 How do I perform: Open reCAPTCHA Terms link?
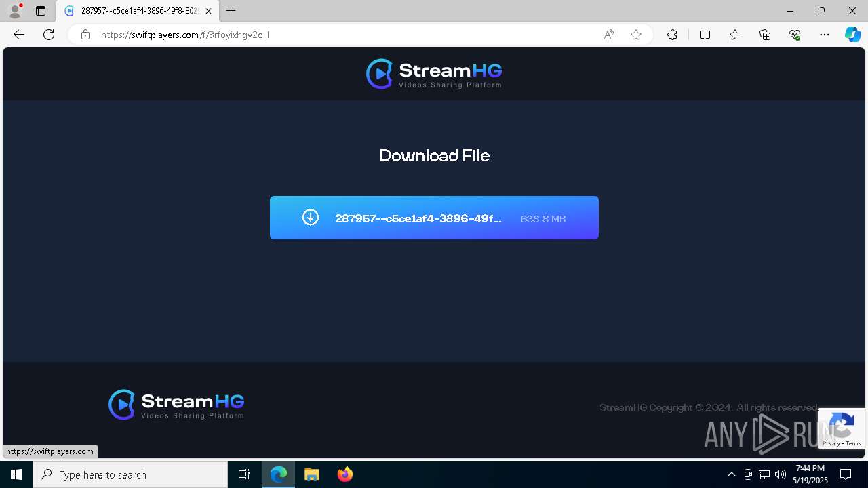click(853, 443)
